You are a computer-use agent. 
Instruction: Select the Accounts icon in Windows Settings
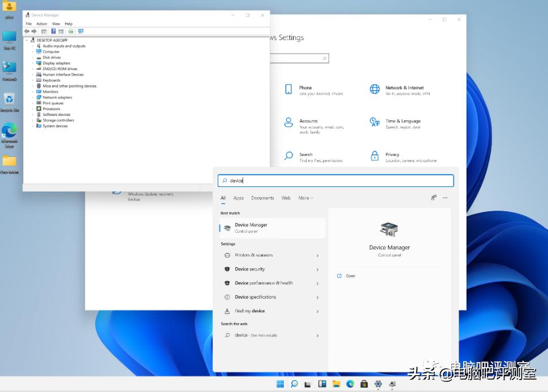click(288, 123)
